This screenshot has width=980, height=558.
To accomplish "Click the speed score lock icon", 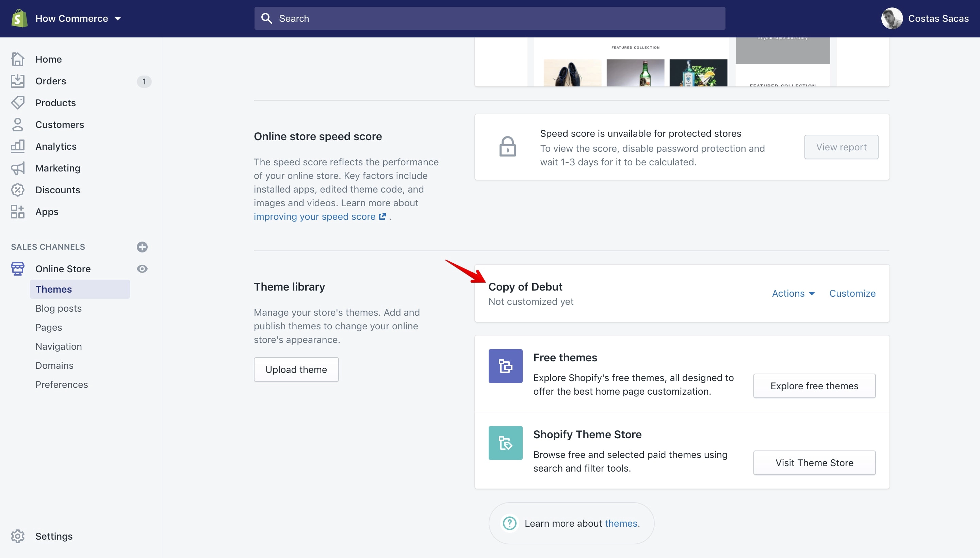I will point(507,146).
